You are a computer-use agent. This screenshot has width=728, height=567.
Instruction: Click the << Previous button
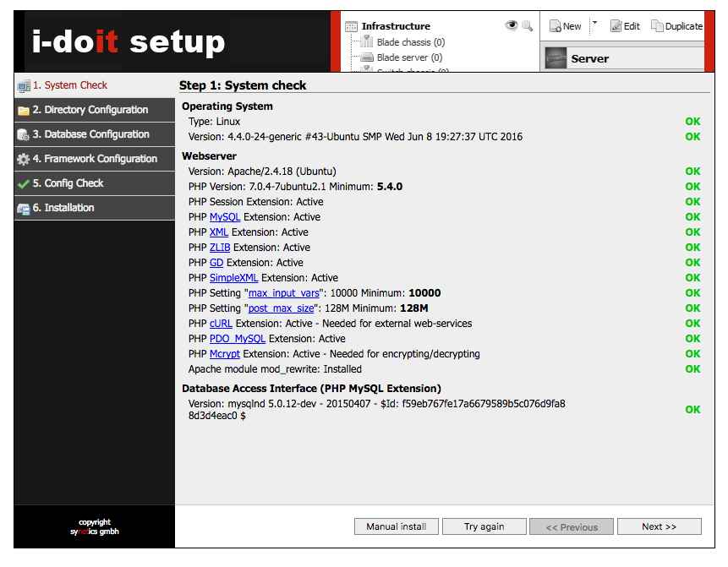pos(572,526)
